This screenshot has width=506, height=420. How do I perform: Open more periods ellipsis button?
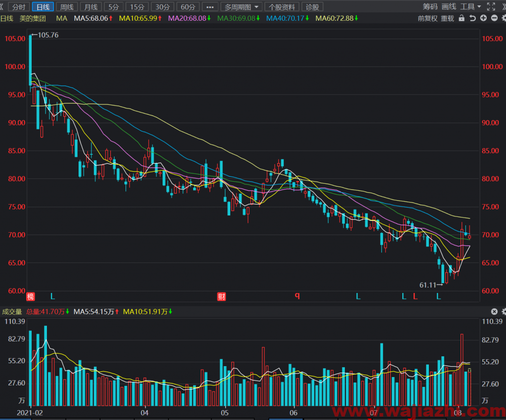coord(210,7)
